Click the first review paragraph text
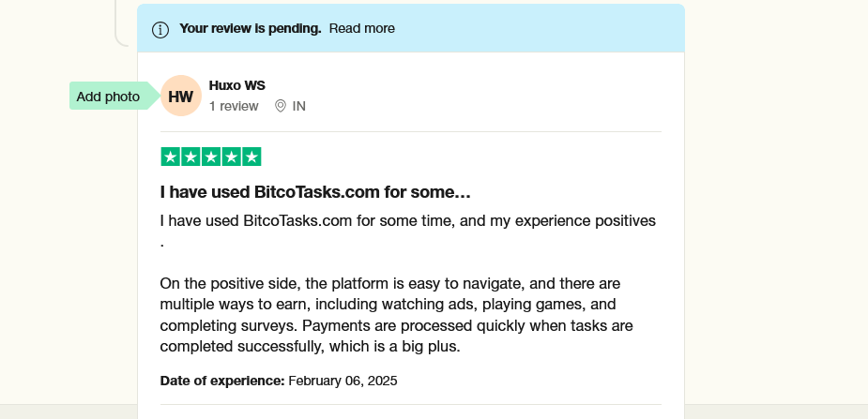 click(x=408, y=231)
